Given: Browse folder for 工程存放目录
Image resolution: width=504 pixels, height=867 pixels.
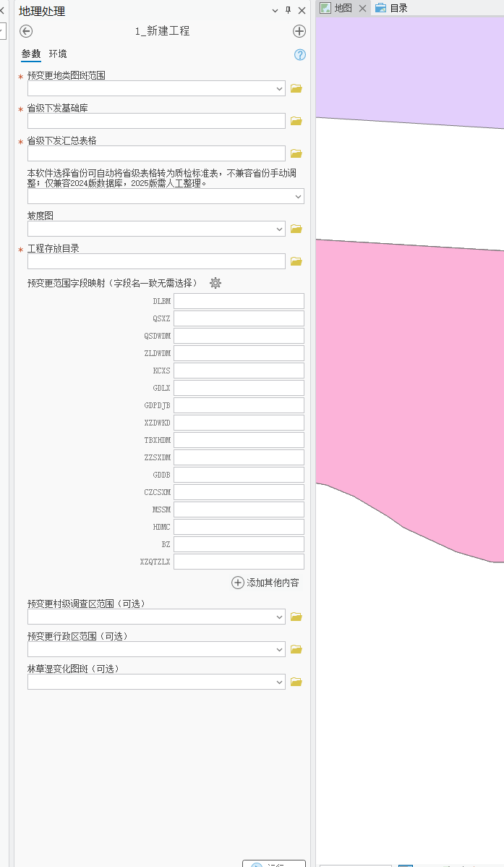Looking at the screenshot, I should [296, 261].
